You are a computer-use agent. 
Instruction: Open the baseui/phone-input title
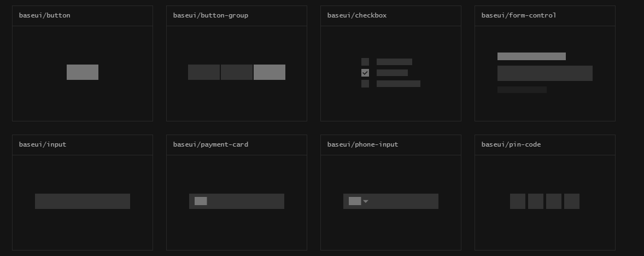coord(362,144)
